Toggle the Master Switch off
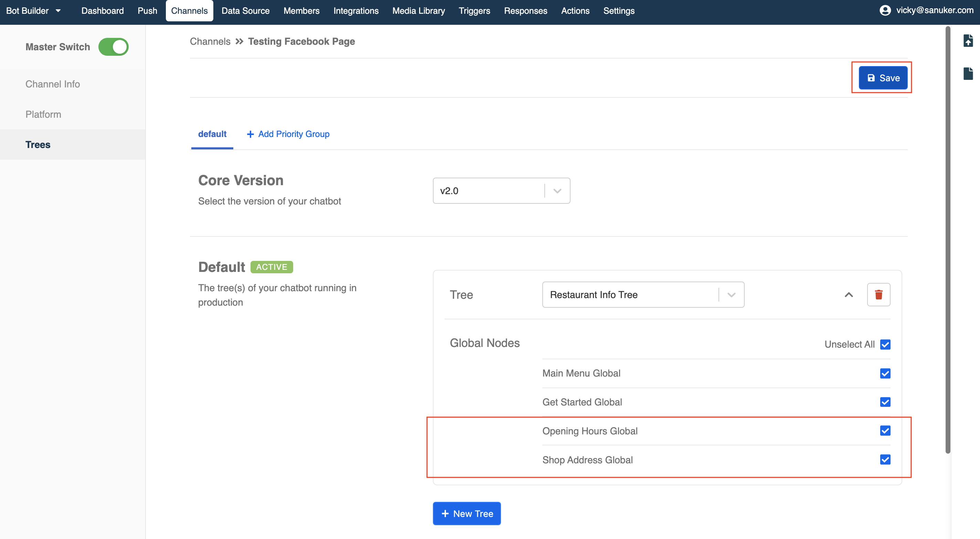Viewport: 980px width, 539px height. 113,46
